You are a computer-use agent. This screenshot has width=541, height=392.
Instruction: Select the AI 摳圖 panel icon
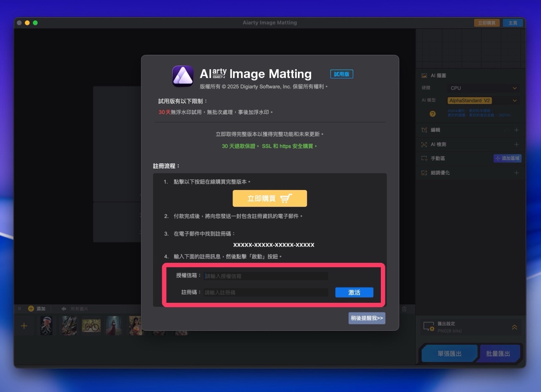pos(424,75)
